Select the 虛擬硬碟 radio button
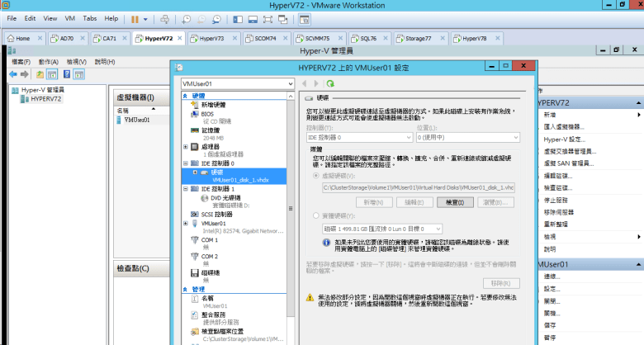Image resolution: width=644 pixels, height=345 pixels. (316, 176)
